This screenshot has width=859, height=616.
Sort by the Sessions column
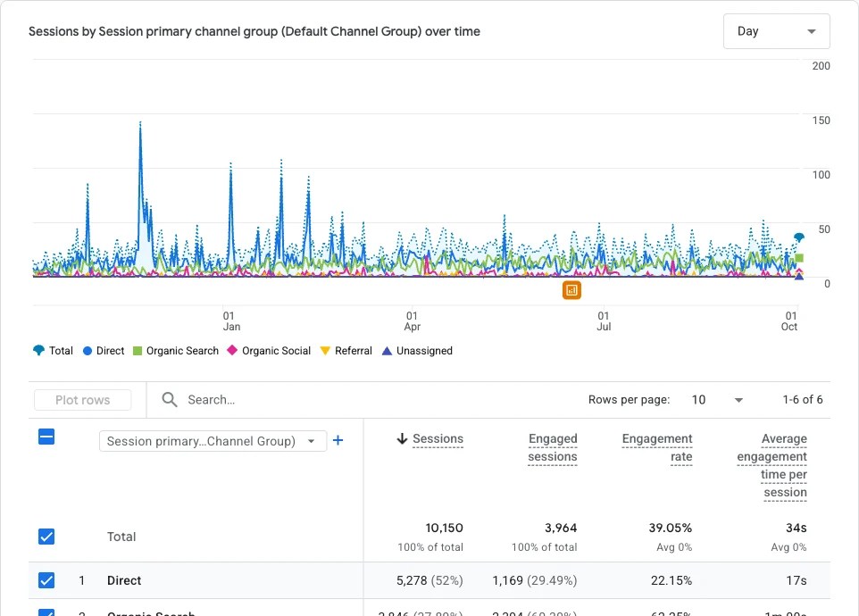tap(438, 438)
